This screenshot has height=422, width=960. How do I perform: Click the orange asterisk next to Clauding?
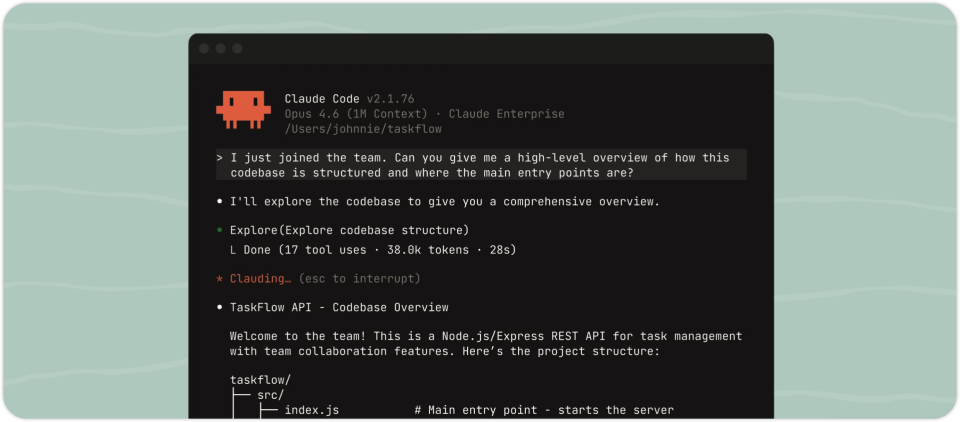point(219,279)
